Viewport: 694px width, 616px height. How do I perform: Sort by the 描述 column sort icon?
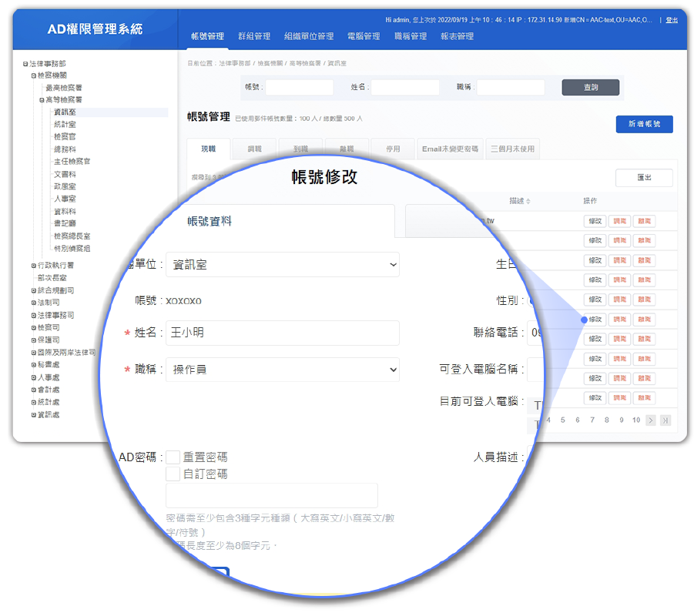[x=528, y=202]
